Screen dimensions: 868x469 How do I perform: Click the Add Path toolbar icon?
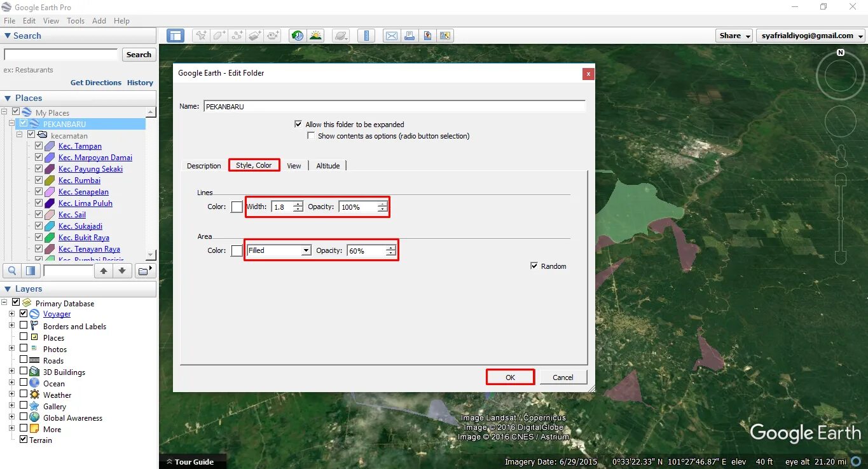click(237, 36)
